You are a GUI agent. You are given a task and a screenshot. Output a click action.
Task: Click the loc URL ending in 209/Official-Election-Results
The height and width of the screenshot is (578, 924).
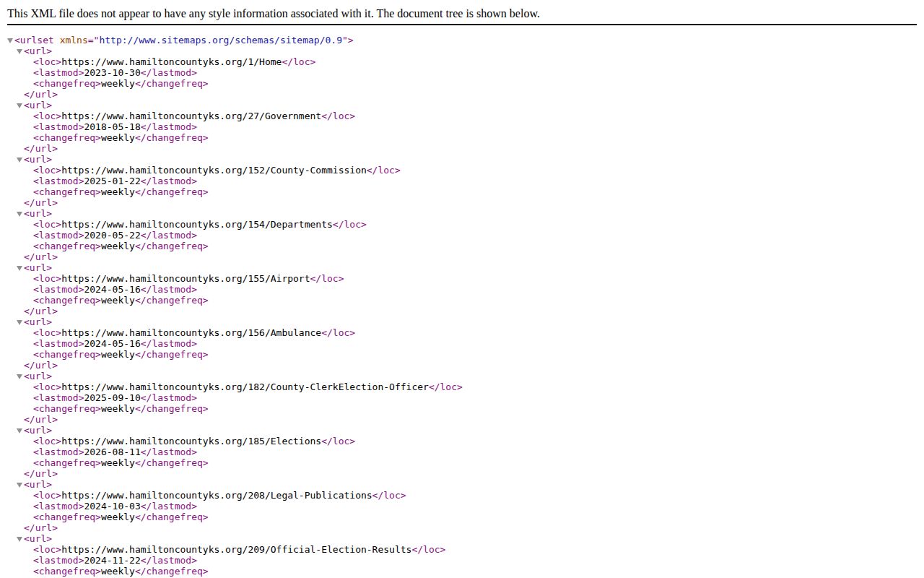(x=237, y=550)
